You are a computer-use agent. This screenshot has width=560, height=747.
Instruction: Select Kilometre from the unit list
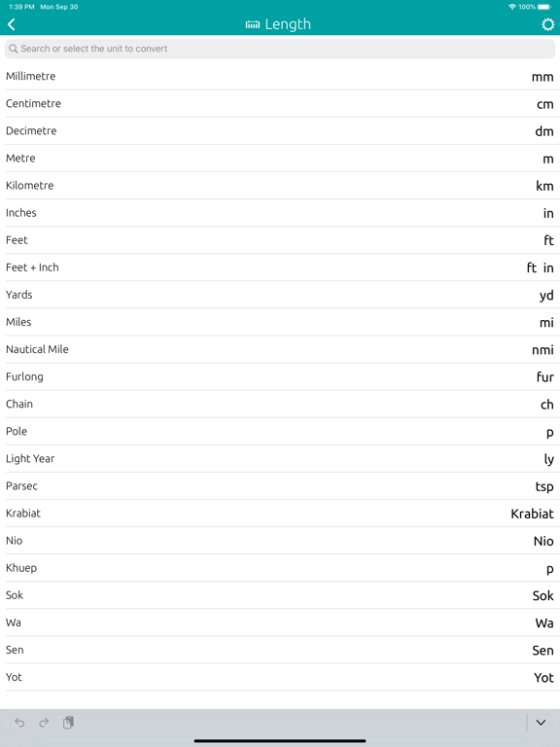[x=280, y=186]
